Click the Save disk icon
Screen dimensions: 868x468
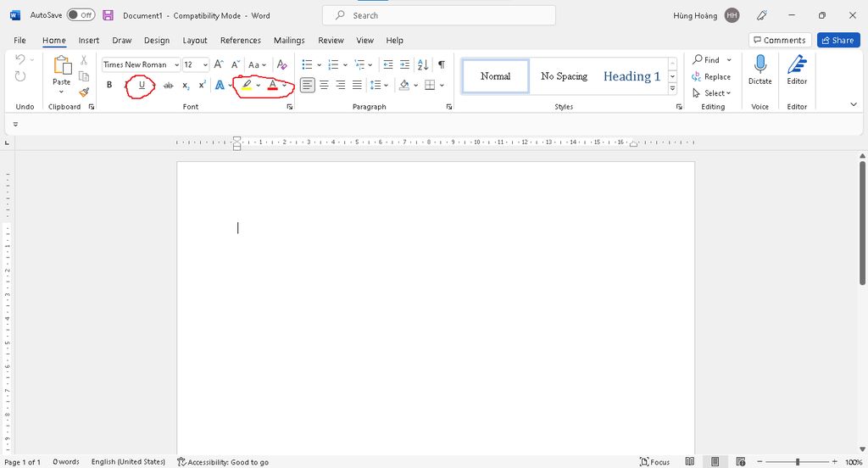click(108, 15)
